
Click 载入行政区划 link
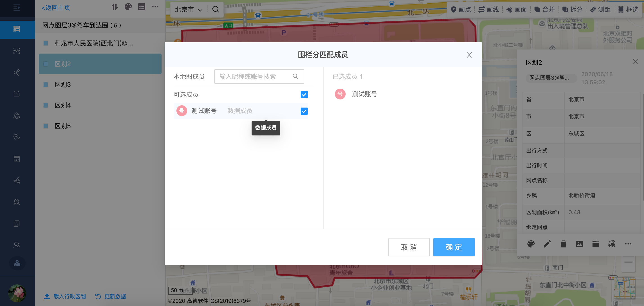click(65, 297)
